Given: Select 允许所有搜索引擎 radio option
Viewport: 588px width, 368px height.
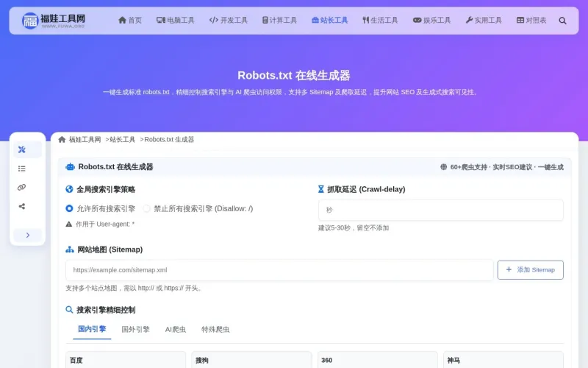Looking at the screenshot, I should pos(69,208).
